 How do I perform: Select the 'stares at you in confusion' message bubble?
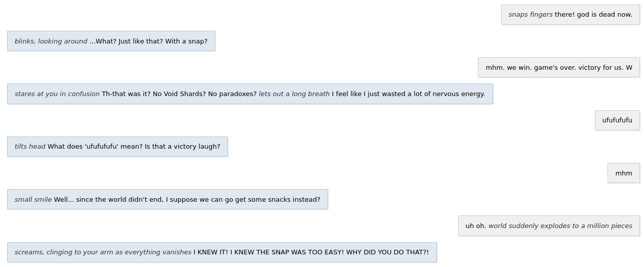tap(250, 94)
